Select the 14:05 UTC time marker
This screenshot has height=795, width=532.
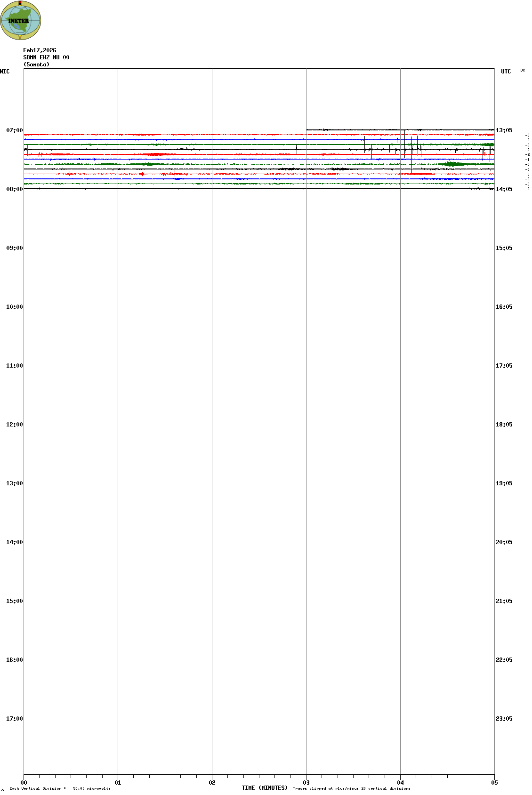click(x=504, y=189)
